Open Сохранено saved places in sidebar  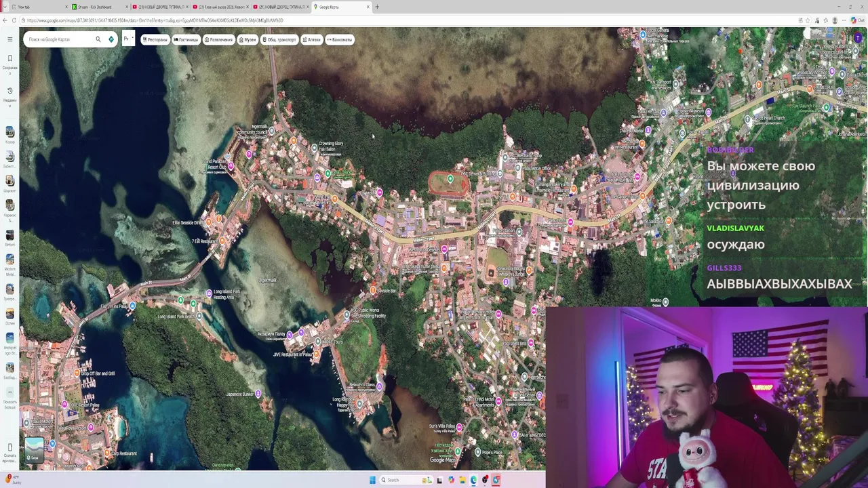9,63
